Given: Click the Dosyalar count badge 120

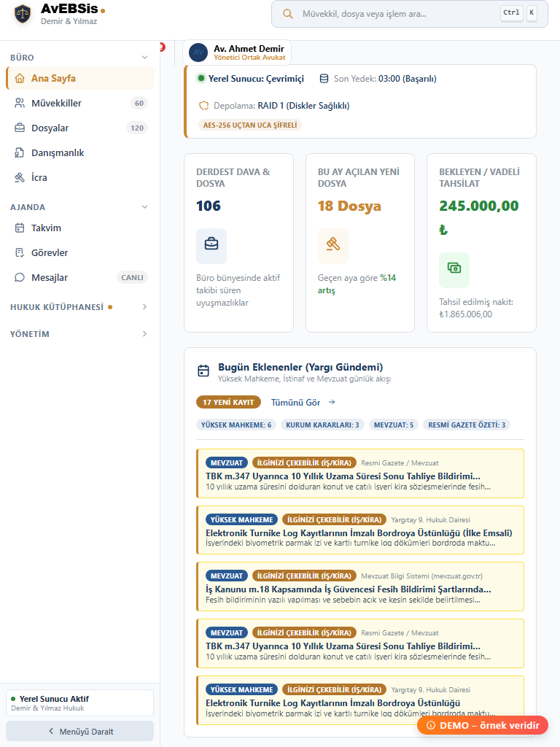Looking at the screenshot, I should tap(137, 128).
